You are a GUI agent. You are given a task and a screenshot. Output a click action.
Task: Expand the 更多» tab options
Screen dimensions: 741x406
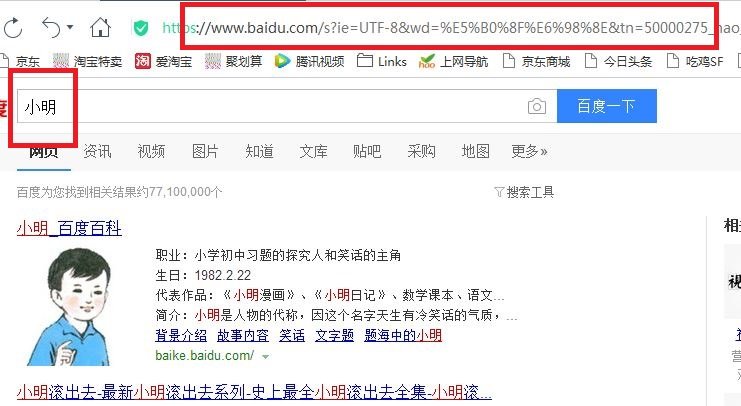coord(529,152)
